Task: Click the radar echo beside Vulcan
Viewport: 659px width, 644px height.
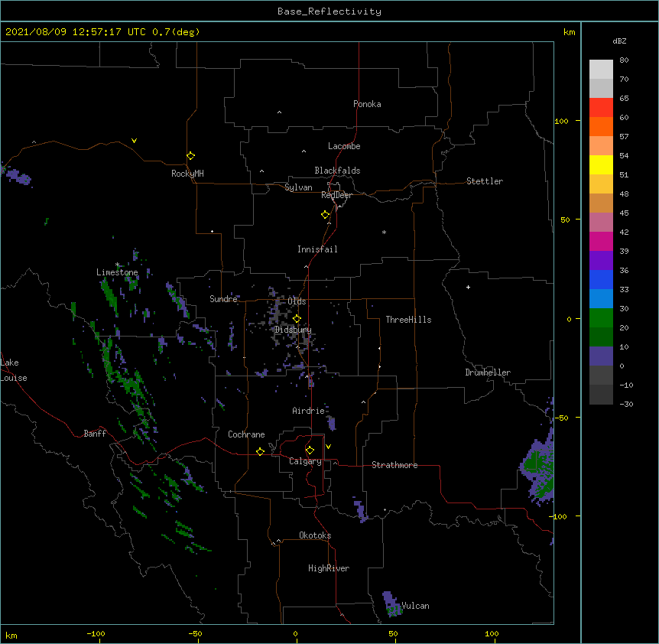Action: pos(391,604)
